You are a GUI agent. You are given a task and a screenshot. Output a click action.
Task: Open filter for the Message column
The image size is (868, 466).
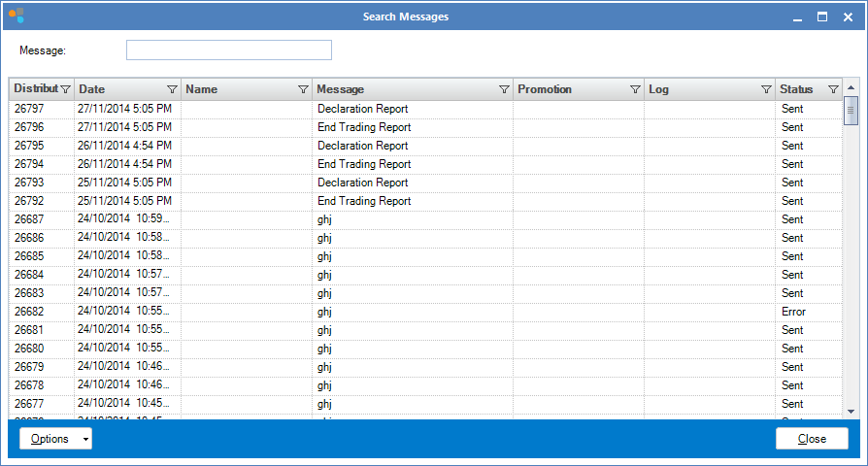(504, 89)
